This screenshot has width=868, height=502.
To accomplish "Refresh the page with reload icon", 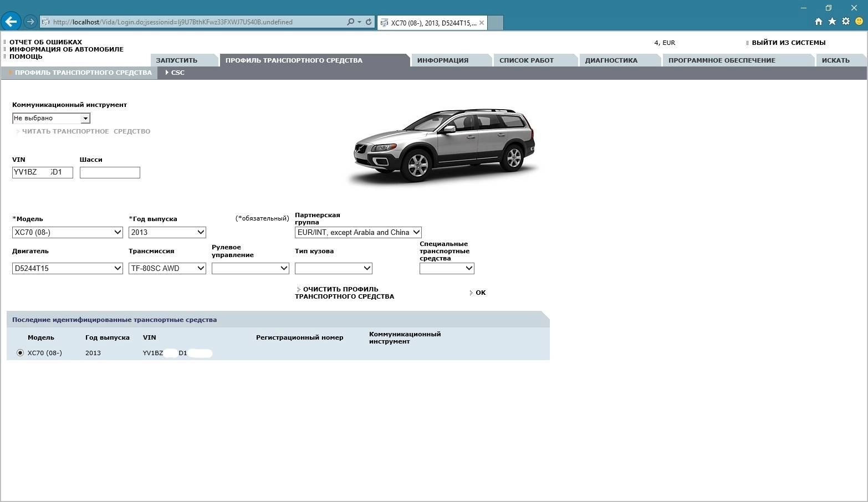I will (x=369, y=22).
